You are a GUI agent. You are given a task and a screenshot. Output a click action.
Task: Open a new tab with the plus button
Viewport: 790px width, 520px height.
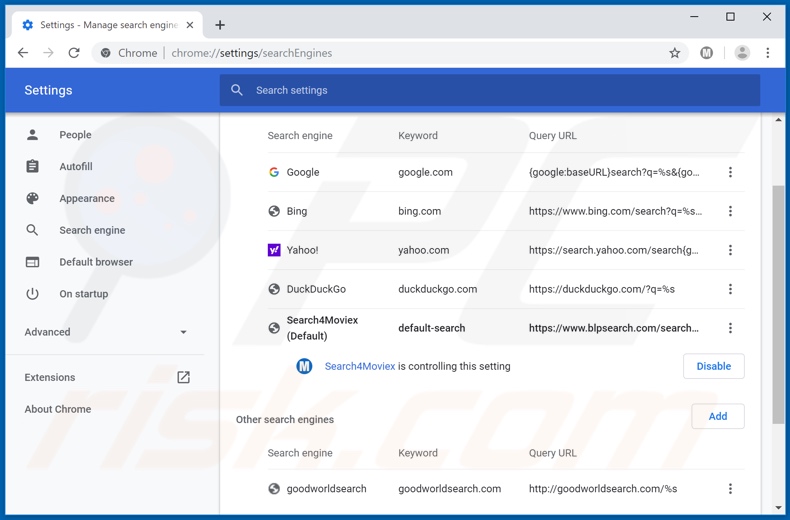pos(220,25)
